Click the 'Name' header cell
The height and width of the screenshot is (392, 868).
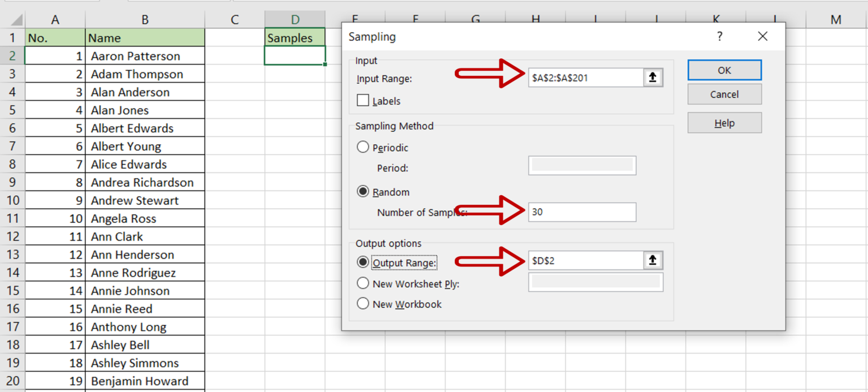[145, 38]
